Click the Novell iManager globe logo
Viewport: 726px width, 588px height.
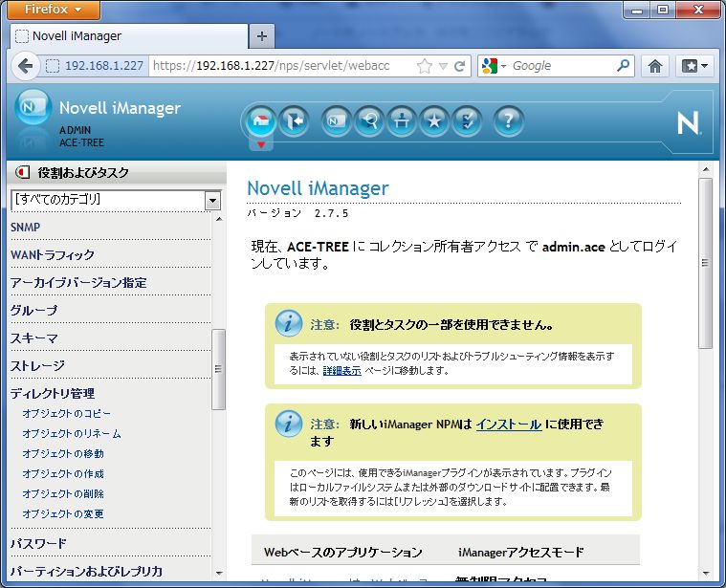(32, 108)
